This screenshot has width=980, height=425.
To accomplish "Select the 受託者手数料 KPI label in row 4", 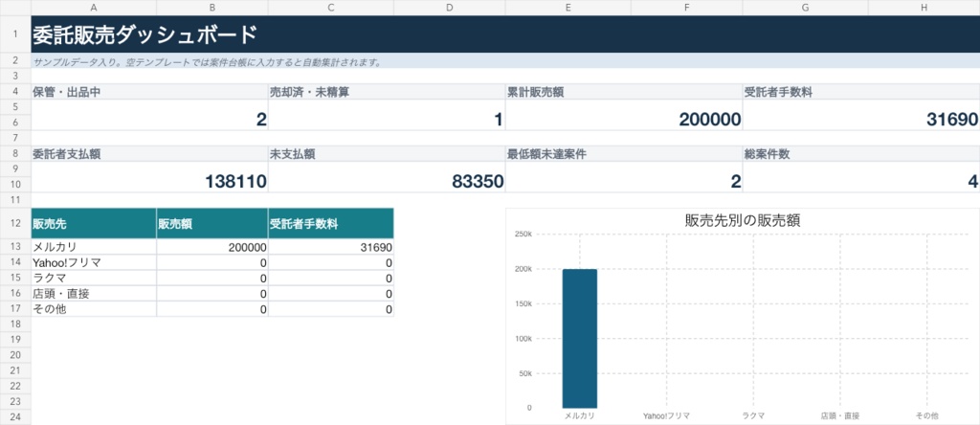I will pos(860,92).
